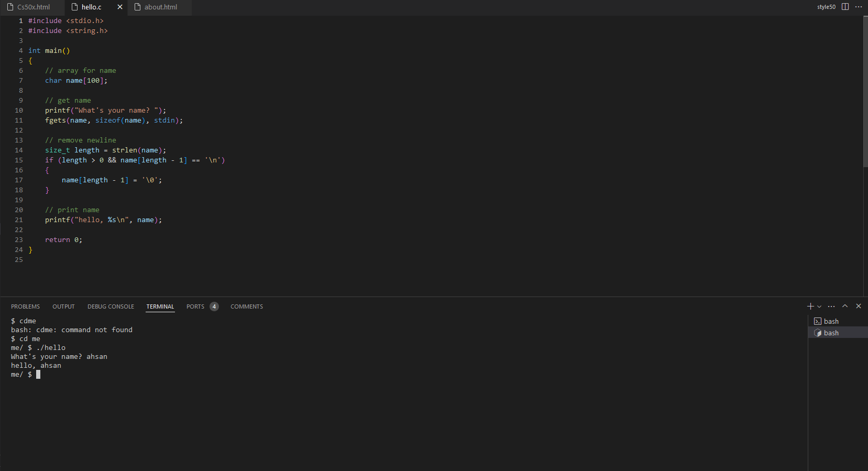Switch to the PROBLEMS panel
868x471 pixels.
click(25, 306)
